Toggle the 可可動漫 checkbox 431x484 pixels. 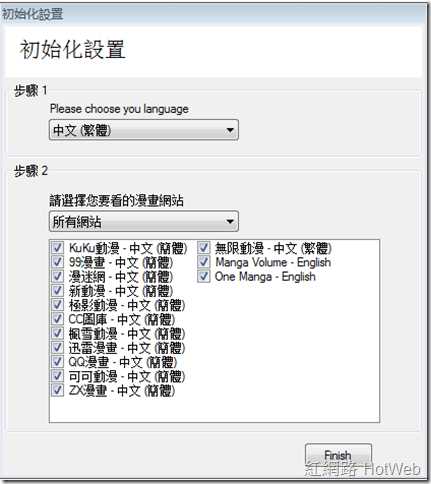[x=57, y=376]
